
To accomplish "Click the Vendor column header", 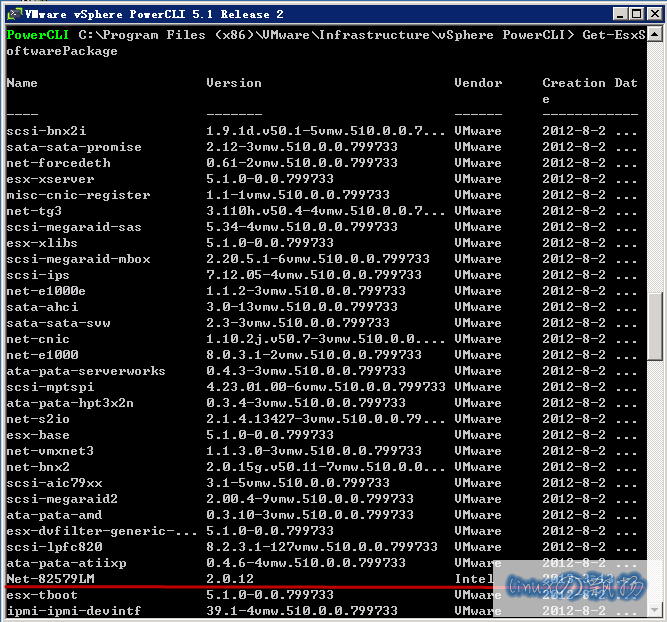I will 478,83.
